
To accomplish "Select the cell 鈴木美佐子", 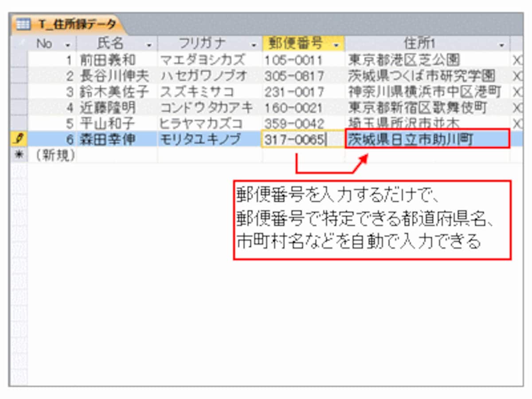I will [x=117, y=92].
